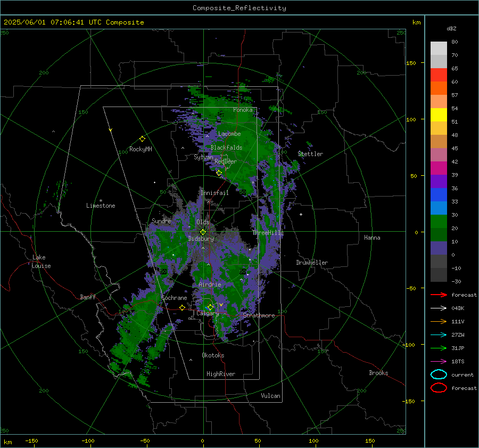Click the HighRiver town label
The image size is (479, 448).
click(221, 374)
